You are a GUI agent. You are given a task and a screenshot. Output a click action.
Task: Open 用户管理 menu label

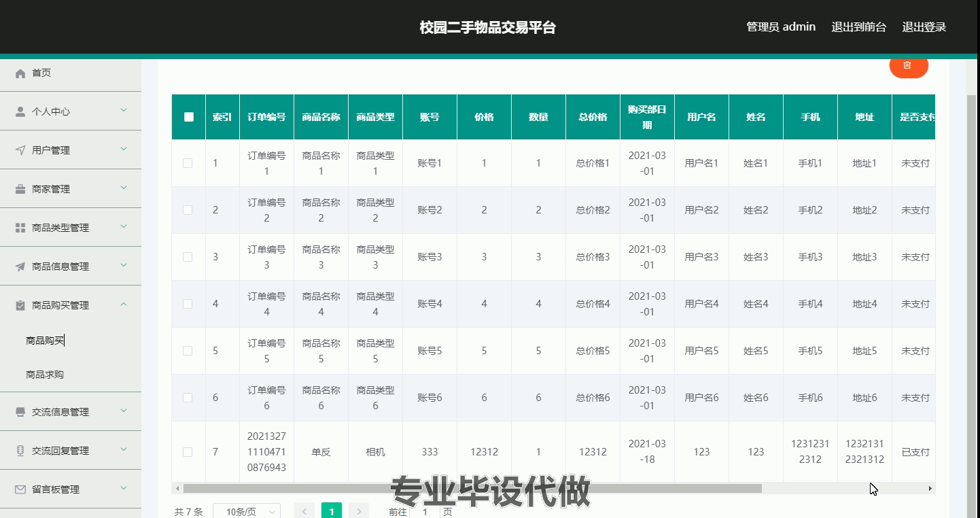pos(51,150)
